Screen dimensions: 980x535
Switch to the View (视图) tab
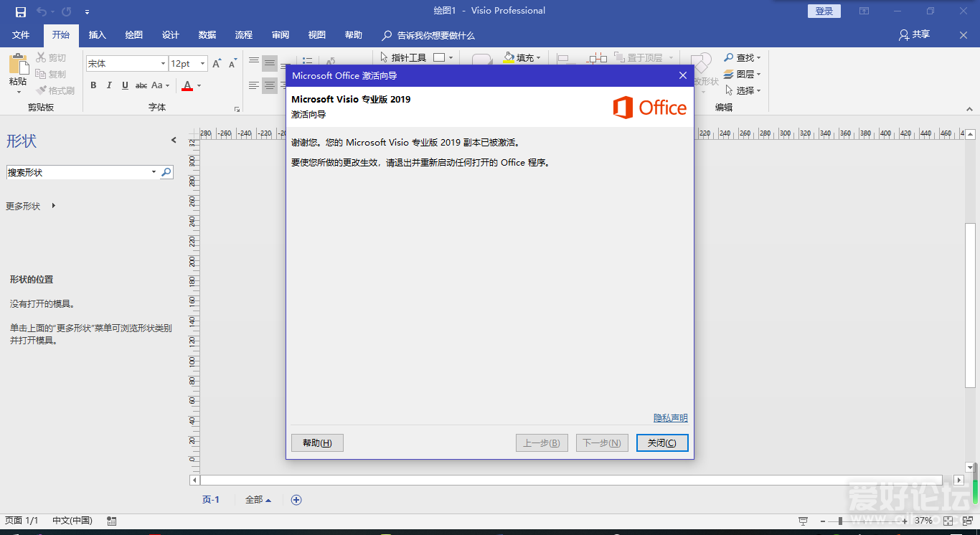316,35
